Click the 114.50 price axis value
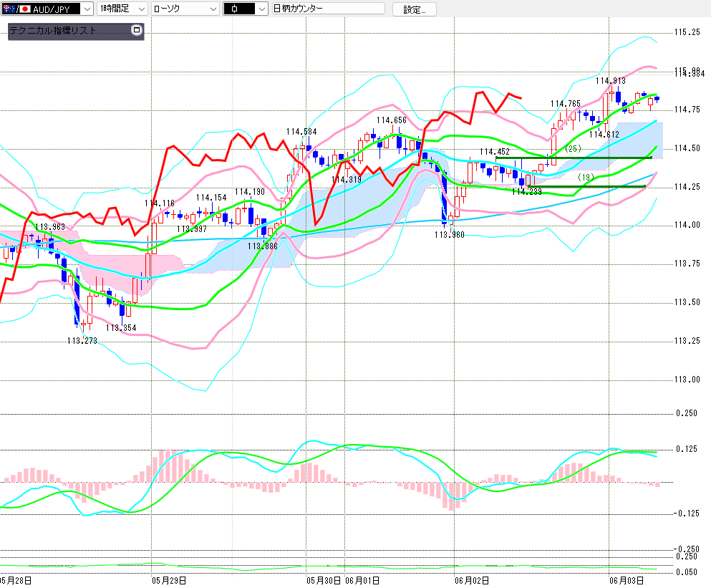Image resolution: width=711 pixels, height=588 pixels. point(687,148)
